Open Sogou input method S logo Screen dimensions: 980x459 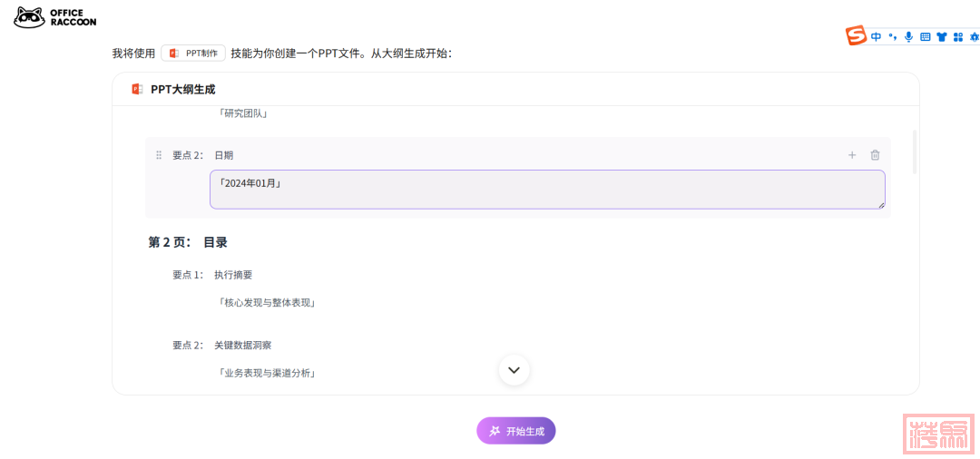coord(856,36)
